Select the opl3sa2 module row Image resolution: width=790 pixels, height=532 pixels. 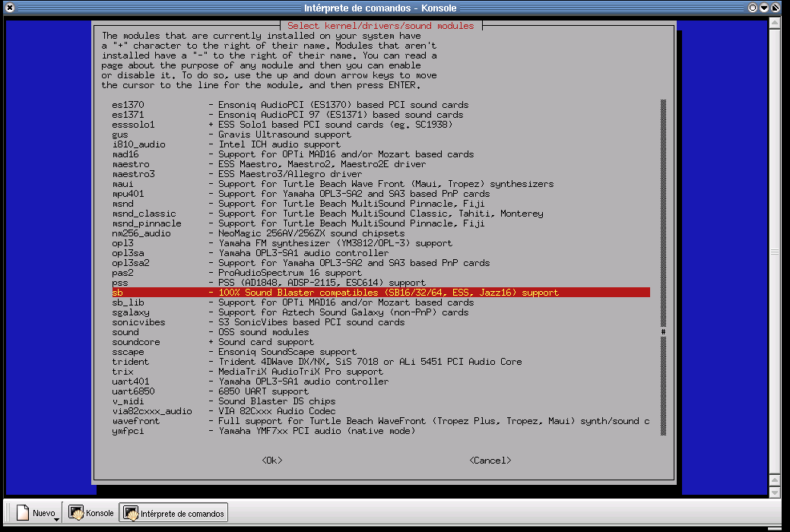[x=381, y=263]
